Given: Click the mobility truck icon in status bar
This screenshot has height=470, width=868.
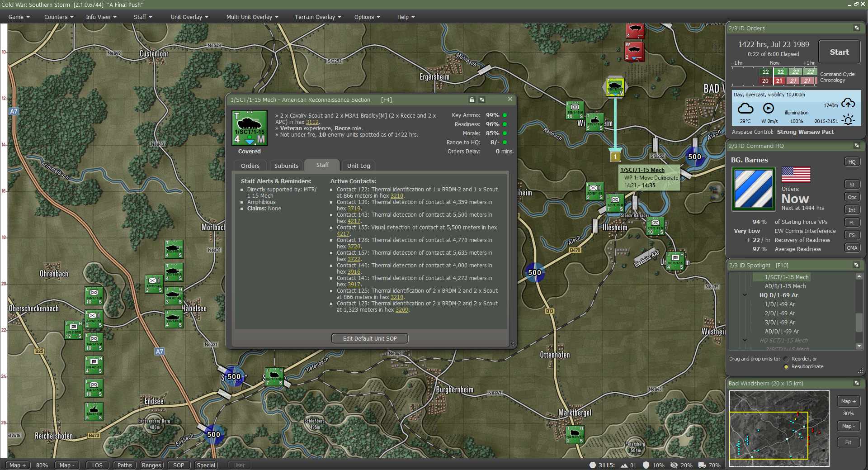Looking at the screenshot, I should click(x=702, y=465).
